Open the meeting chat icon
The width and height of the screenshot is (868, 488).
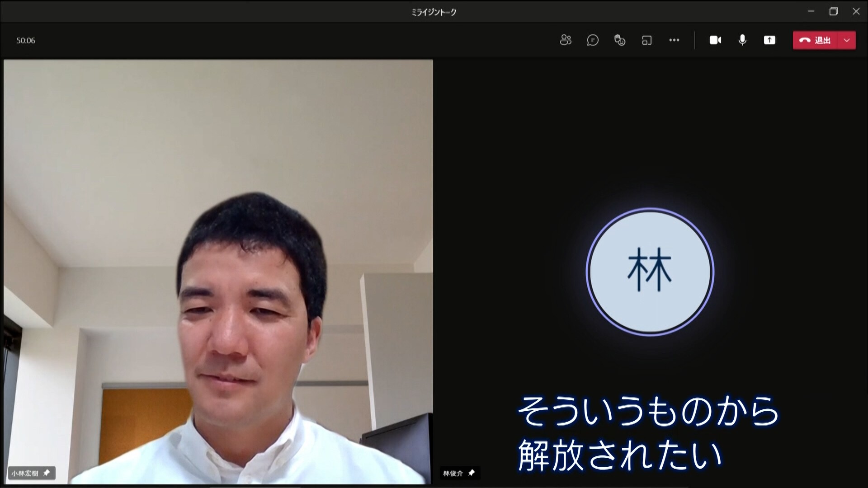[x=593, y=40]
